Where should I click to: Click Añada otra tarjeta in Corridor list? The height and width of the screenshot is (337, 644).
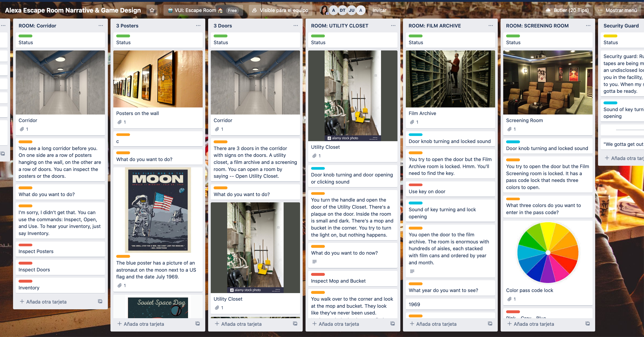pyautogui.click(x=46, y=302)
